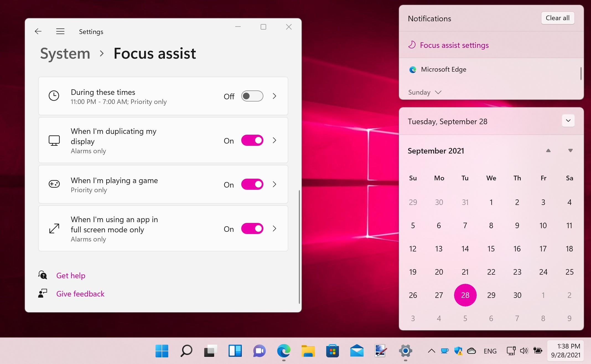Open the Settings navigation menu
This screenshot has width=591, height=364.
(60, 31)
